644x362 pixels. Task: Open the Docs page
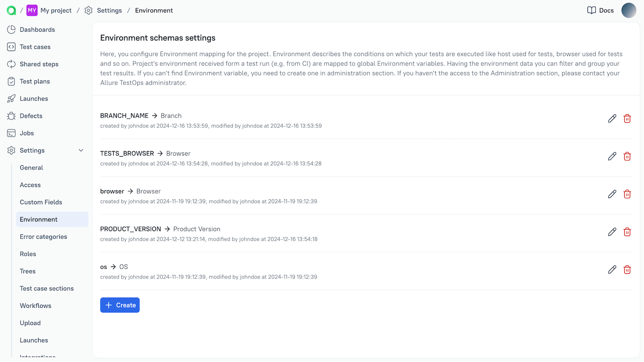tap(600, 10)
